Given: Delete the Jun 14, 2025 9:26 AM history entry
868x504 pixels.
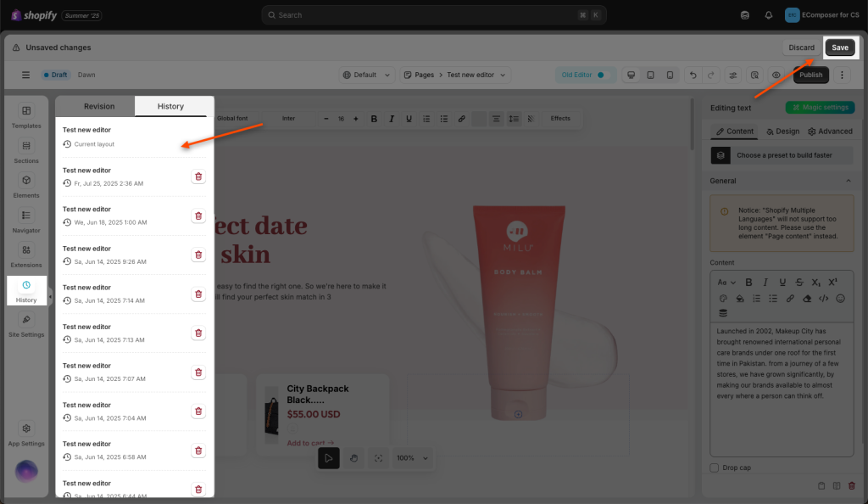Looking at the screenshot, I should pos(198,255).
